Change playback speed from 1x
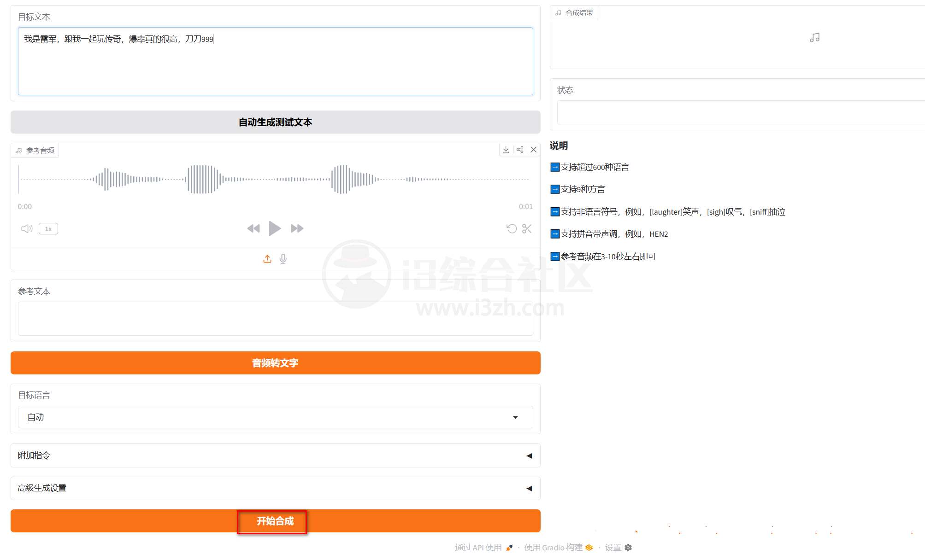 click(48, 228)
